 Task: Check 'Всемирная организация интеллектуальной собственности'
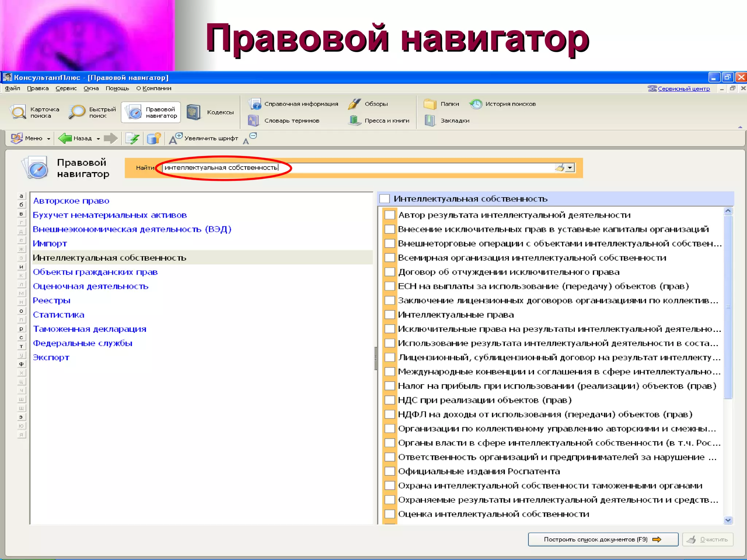390,257
